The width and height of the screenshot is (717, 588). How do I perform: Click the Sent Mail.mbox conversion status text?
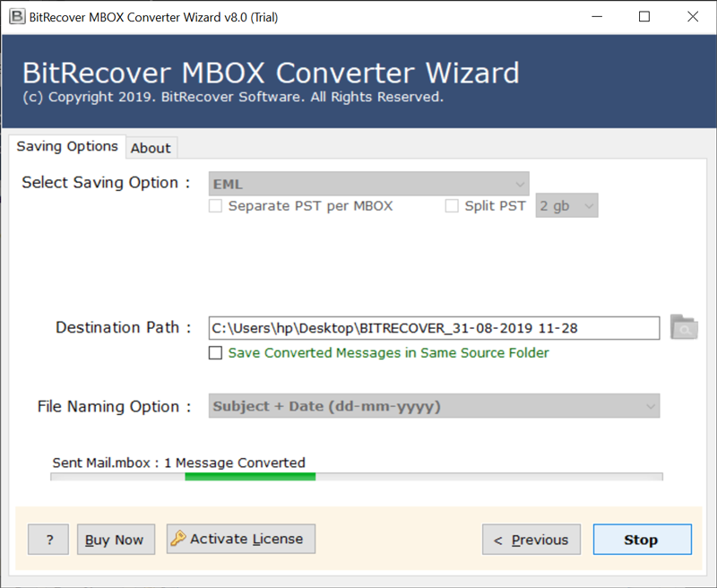(x=178, y=463)
